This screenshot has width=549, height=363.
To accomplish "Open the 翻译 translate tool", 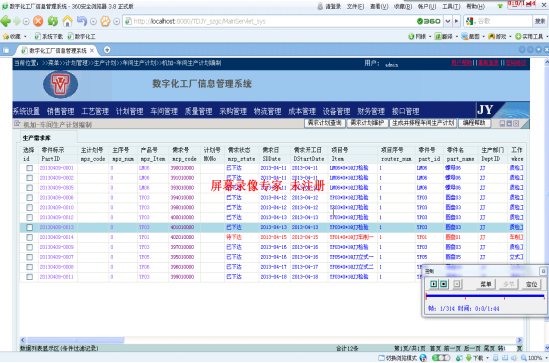I will [444, 36].
